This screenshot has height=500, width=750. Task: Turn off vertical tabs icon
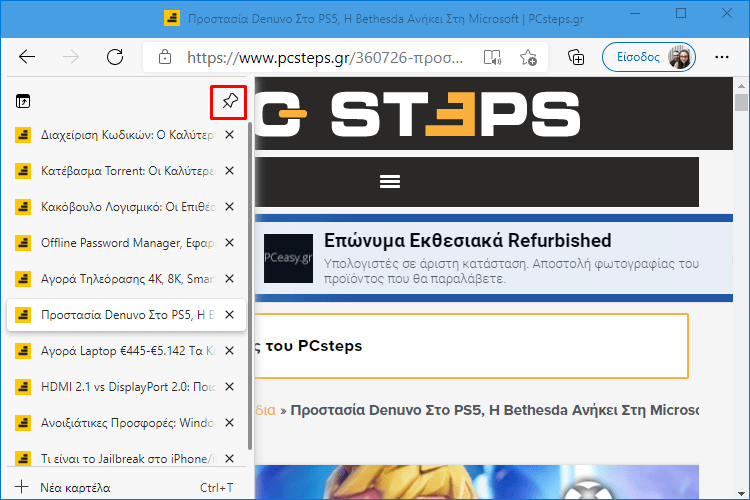click(x=23, y=101)
